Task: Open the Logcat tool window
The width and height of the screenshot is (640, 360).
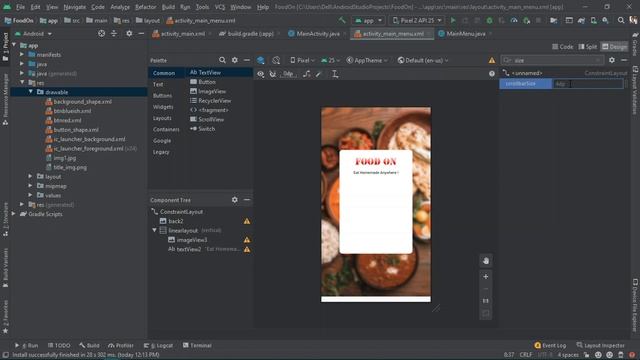Action: (x=159, y=345)
